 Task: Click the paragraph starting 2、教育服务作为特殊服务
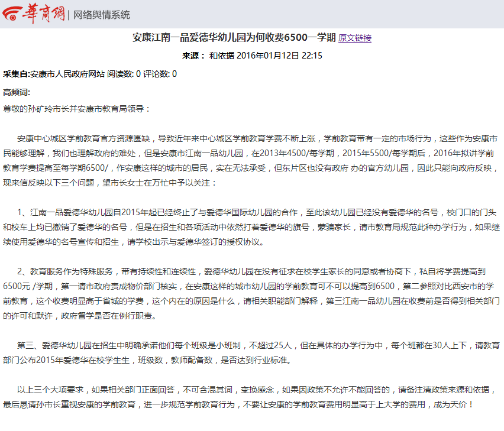(251, 294)
